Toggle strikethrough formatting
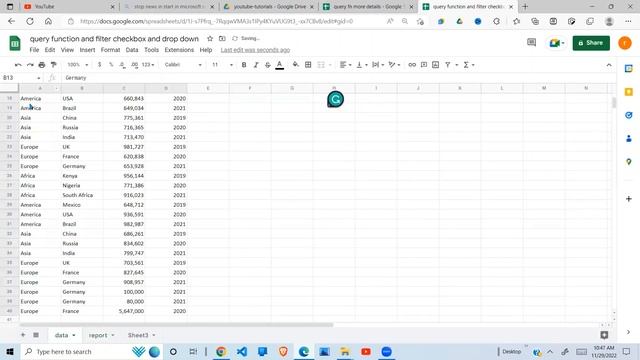The height and width of the screenshot is (360, 640). pyautogui.click(x=268, y=65)
